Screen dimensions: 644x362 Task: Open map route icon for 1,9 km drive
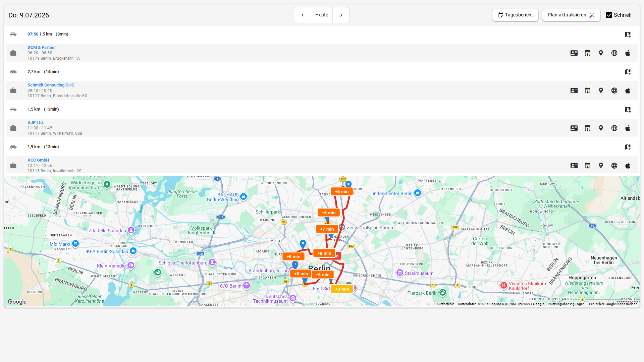[x=628, y=147]
